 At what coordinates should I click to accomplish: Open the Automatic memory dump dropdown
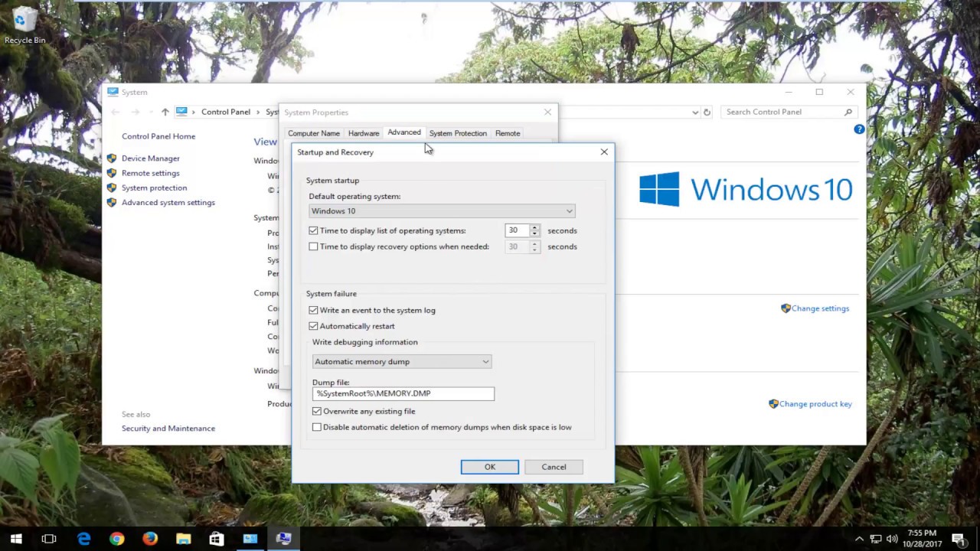pos(401,361)
